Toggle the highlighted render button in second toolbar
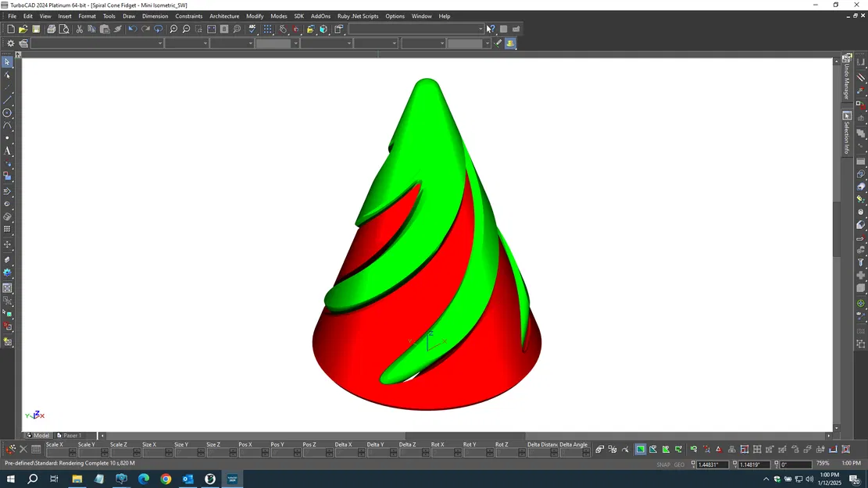The width and height of the screenshot is (868, 488). tap(510, 43)
